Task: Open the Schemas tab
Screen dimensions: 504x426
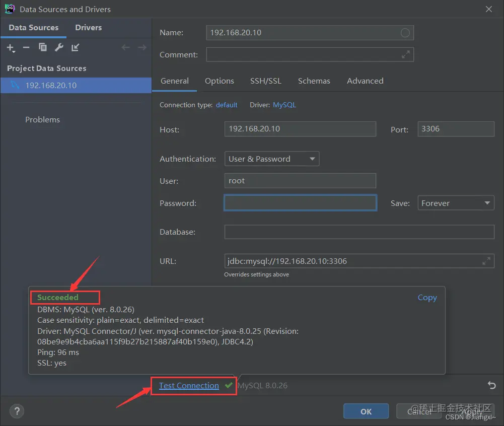Action: click(314, 81)
